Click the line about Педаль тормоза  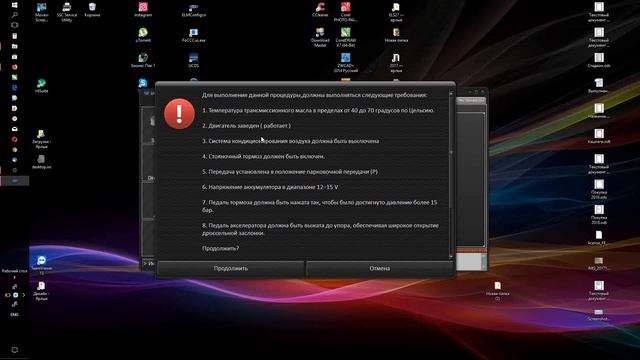coord(320,206)
